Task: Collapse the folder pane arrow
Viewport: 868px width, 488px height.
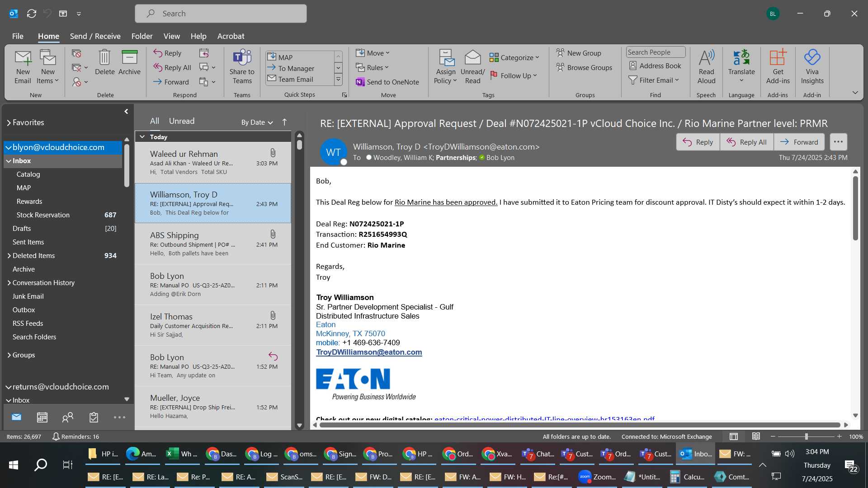Action: pyautogui.click(x=126, y=112)
